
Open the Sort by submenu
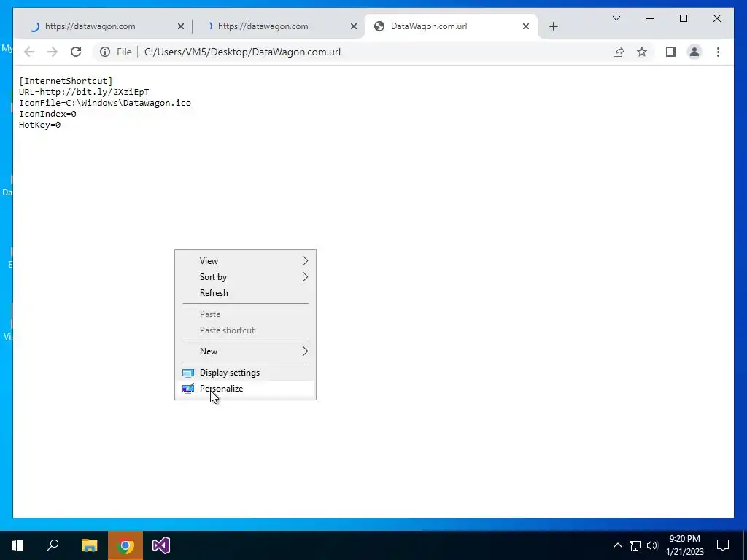[245, 277]
